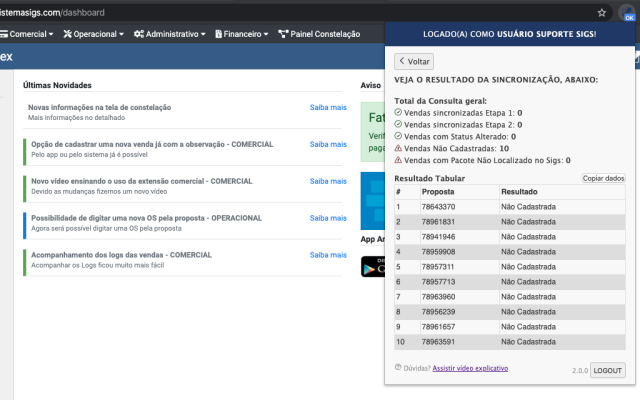
Task: Click Não Cadastrada result in row 1
Action: tap(529, 207)
